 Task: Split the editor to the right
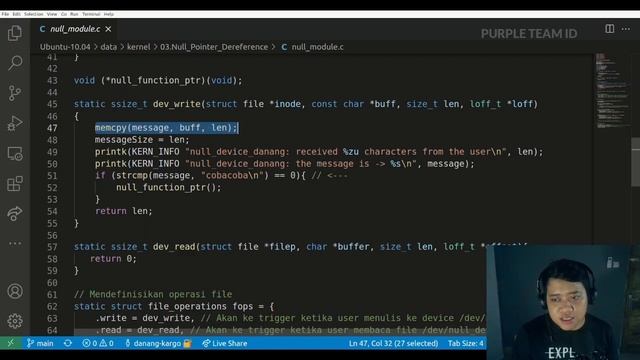tap(609, 29)
